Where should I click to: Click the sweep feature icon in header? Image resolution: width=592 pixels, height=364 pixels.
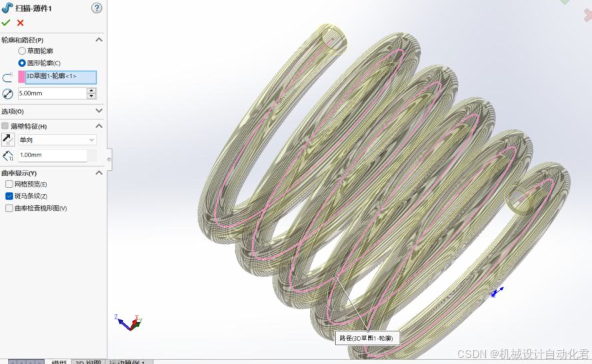[x=7, y=7]
